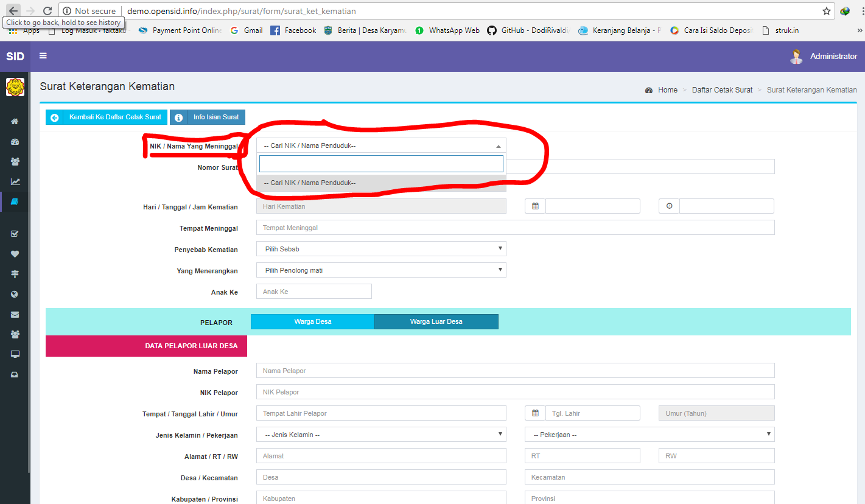The height and width of the screenshot is (504, 865).
Task: Reload the page in browser
Action: [47, 11]
